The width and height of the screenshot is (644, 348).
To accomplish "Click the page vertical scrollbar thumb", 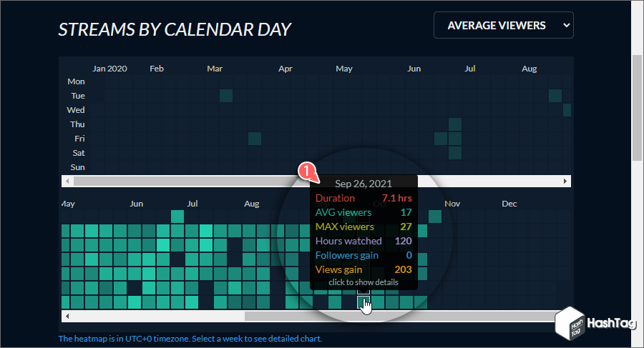I will [x=637, y=107].
